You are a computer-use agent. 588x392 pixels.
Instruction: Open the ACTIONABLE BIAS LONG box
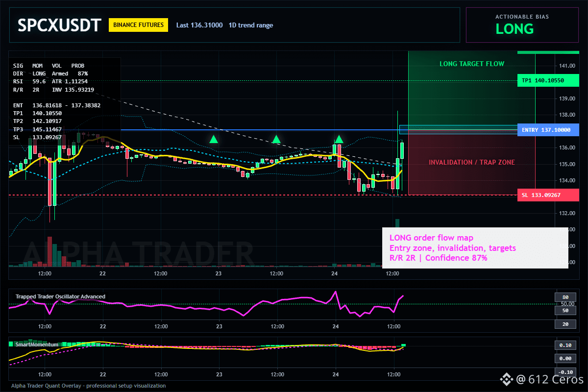pyautogui.click(x=522, y=24)
